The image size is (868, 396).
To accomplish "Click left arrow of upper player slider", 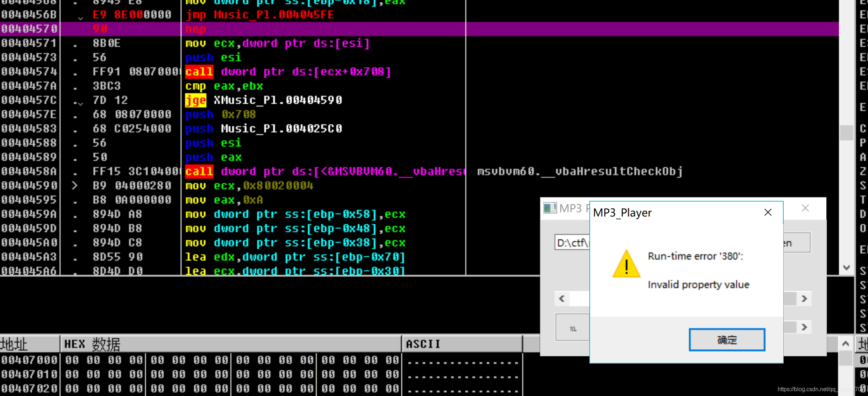I will 562,299.
